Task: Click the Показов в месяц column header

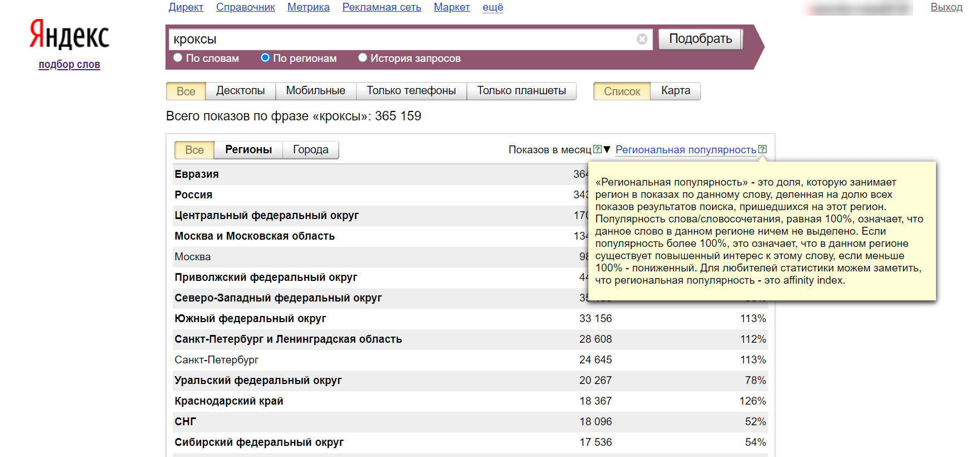Action: (550, 150)
